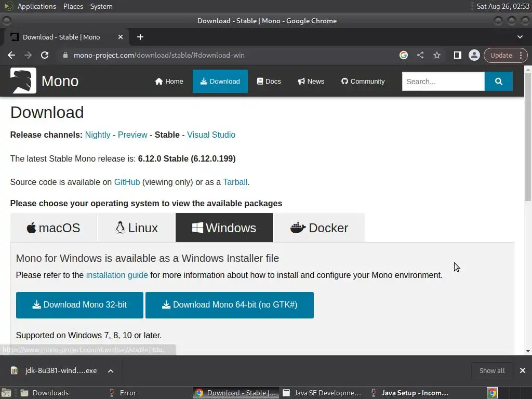Close the Download - Stable Mono tab

tap(121, 37)
